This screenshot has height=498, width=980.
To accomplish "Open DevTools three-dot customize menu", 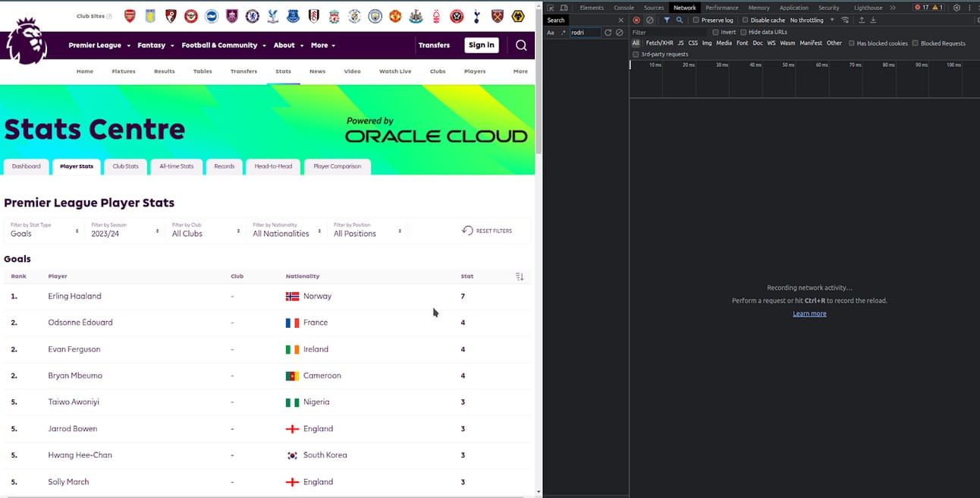I will pyautogui.click(x=970, y=8).
